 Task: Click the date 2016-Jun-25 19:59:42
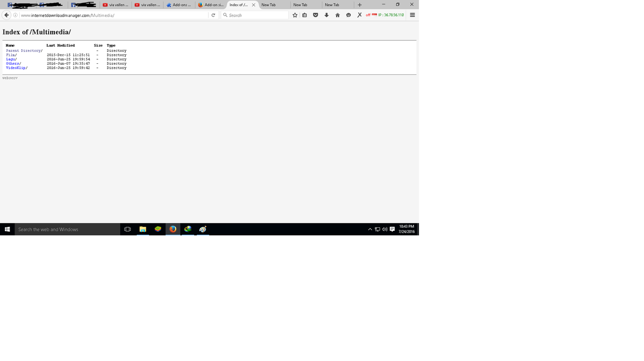coord(68,68)
